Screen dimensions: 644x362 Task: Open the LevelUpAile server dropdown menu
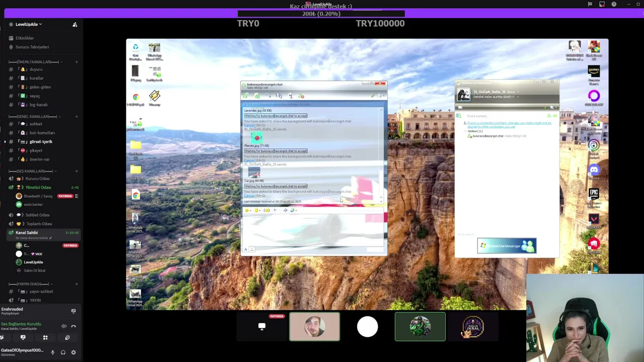coord(28,24)
